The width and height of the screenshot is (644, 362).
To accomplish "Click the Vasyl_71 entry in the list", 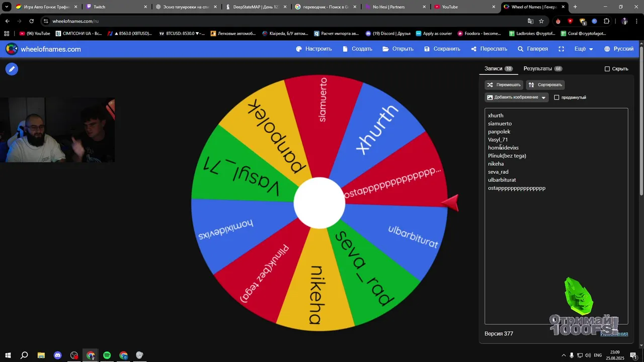I will (498, 140).
